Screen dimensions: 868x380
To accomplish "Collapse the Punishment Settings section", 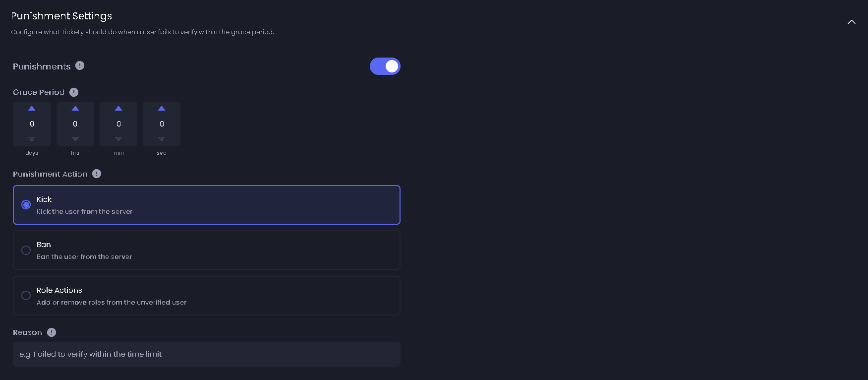I will pyautogui.click(x=851, y=22).
